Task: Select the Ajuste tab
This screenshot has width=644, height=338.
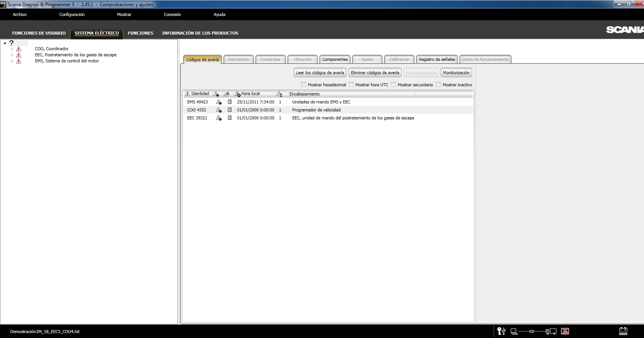Action: [367, 59]
